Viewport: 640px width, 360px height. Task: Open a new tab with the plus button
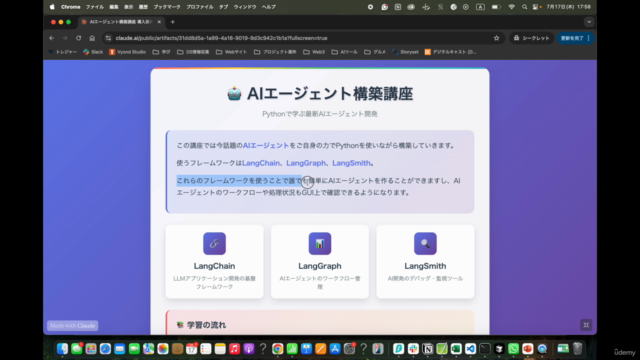[173, 22]
